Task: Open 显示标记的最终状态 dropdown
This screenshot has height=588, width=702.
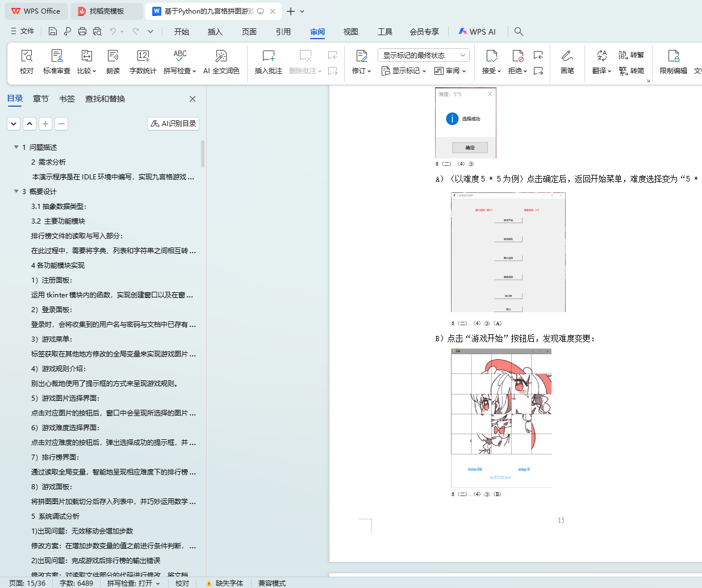Action: pyautogui.click(x=423, y=55)
